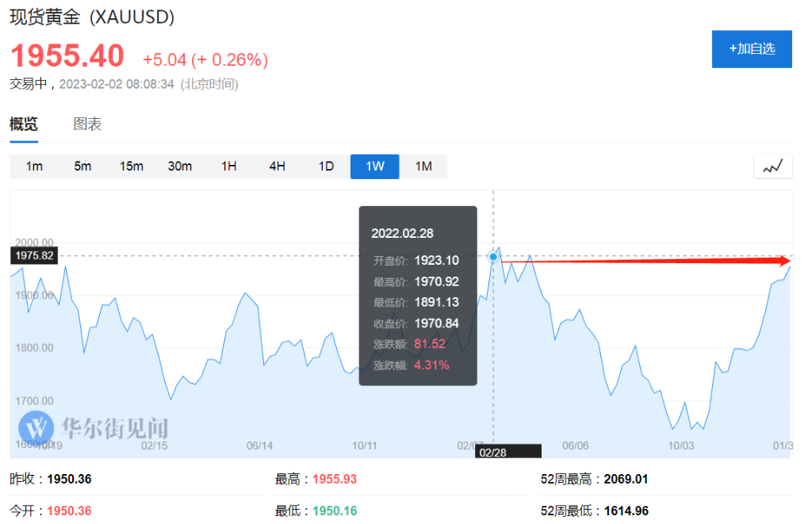Click the 2022.02.28 tooltip box
The width and height of the screenshot is (812, 524).
(418, 296)
